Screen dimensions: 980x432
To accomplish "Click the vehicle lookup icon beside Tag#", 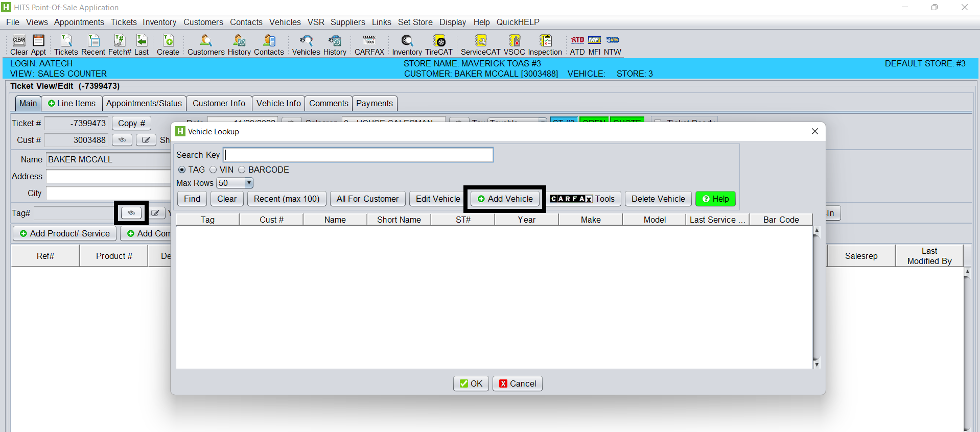I will 131,213.
